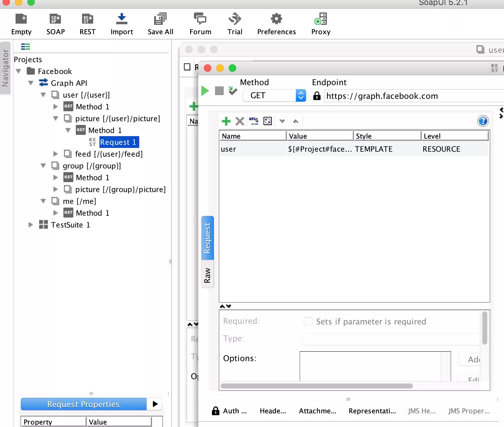Move parameter down with down arrow
Viewport: 504px width, 427px height.
point(282,121)
